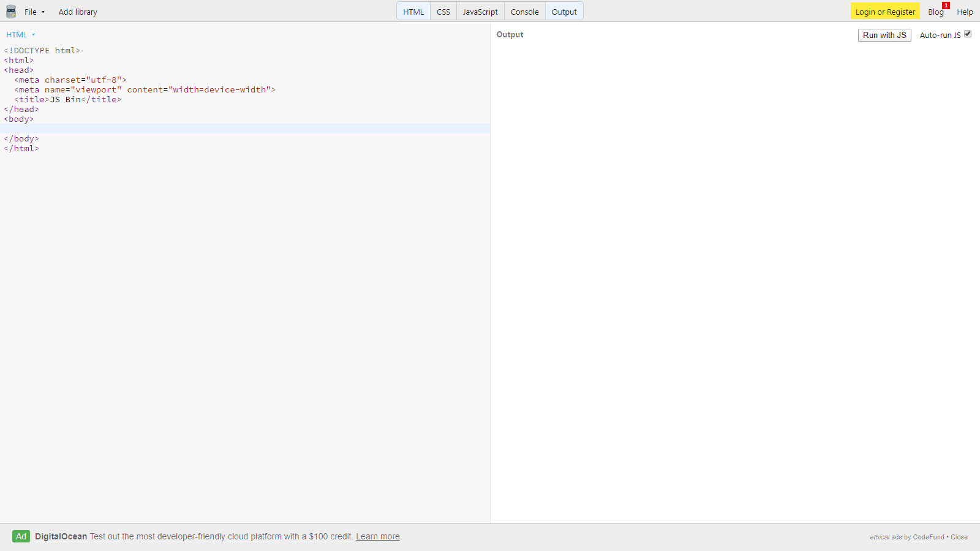Click the green Ad label icon
The width and height of the screenshot is (980, 551).
point(21,536)
